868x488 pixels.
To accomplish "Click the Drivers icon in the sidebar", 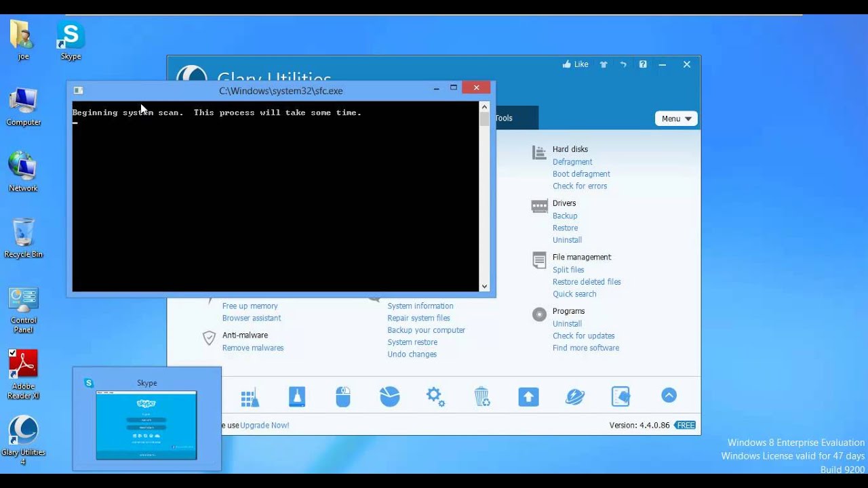I will [x=539, y=205].
